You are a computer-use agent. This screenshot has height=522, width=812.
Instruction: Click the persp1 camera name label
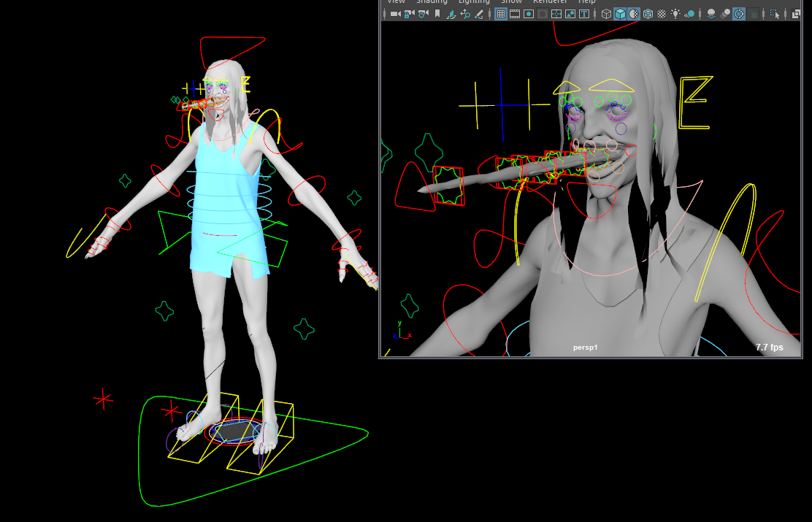585,348
